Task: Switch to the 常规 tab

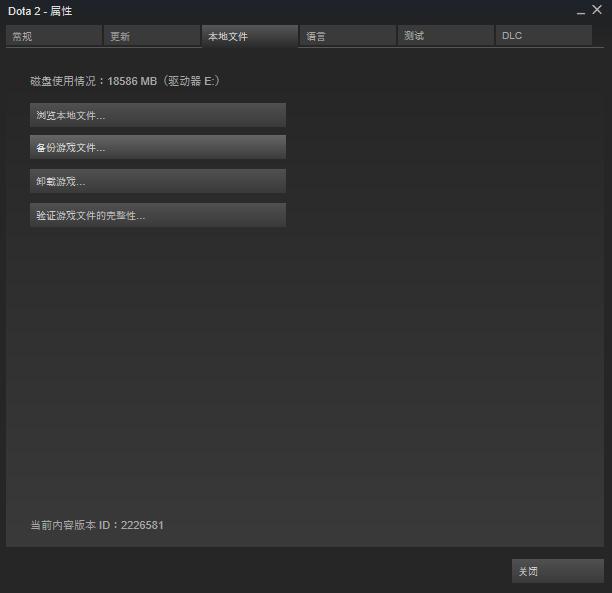Action: coord(54,36)
